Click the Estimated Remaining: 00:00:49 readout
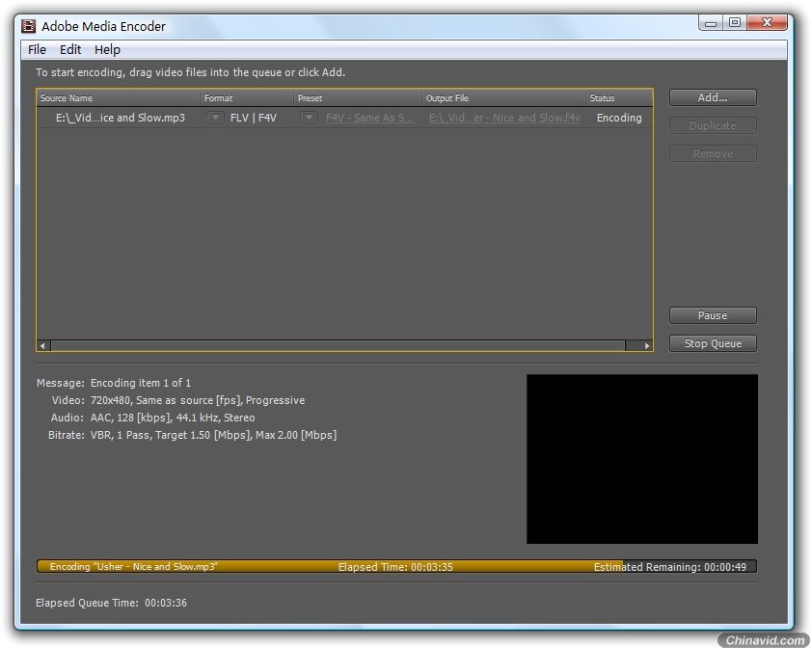Screen dimensions: 812x648 point(670,567)
